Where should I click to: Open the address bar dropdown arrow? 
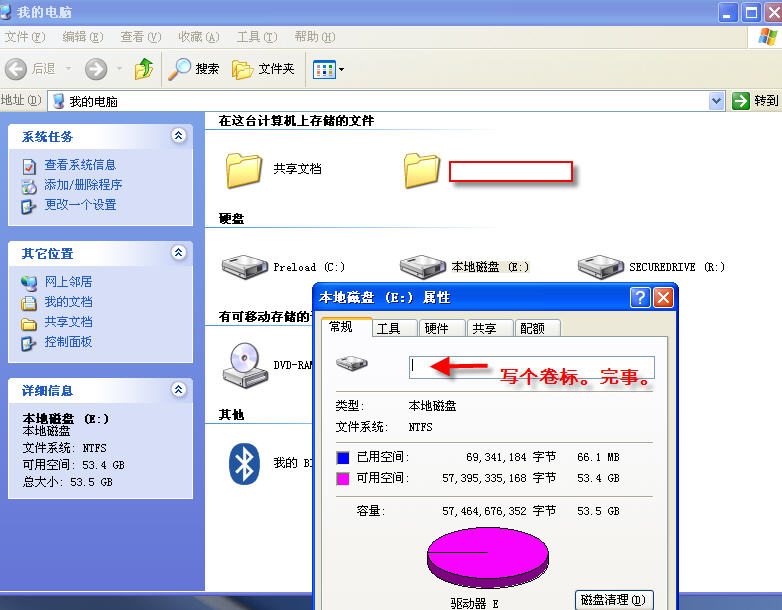(x=717, y=101)
